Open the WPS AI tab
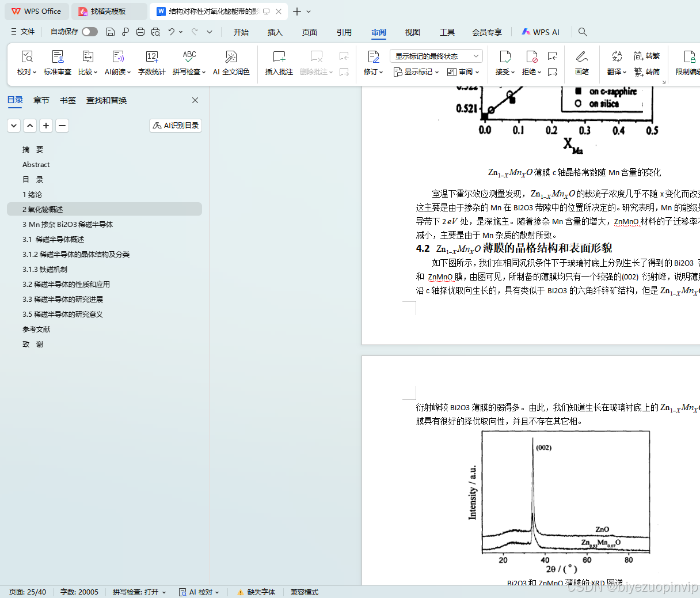Viewport: 700px width, 598px height. point(541,32)
